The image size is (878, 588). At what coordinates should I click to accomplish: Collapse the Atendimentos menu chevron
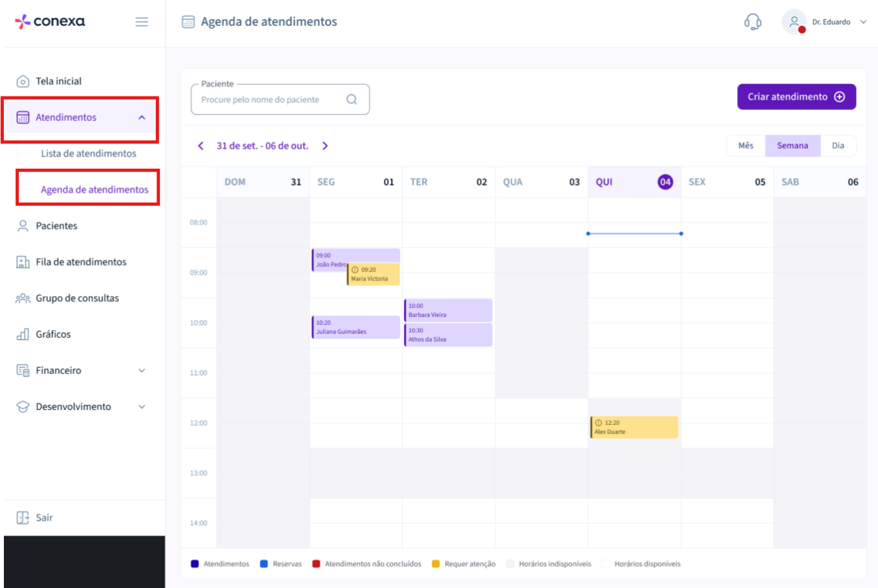click(142, 118)
